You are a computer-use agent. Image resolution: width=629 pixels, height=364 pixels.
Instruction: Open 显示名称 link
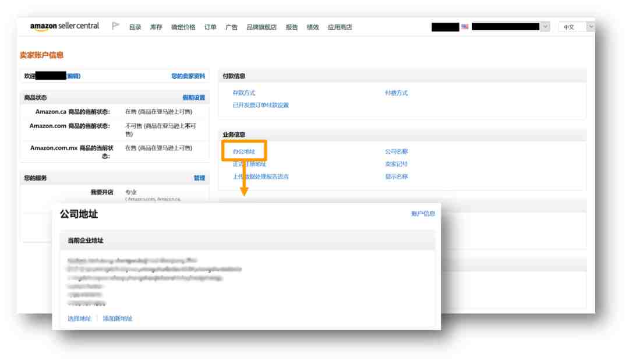397,176
